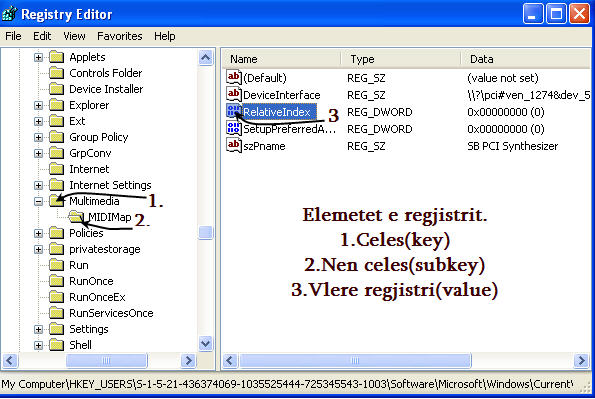The image size is (595, 399).
Task: Click values pane scroll left arrow
Action: [x=230, y=360]
